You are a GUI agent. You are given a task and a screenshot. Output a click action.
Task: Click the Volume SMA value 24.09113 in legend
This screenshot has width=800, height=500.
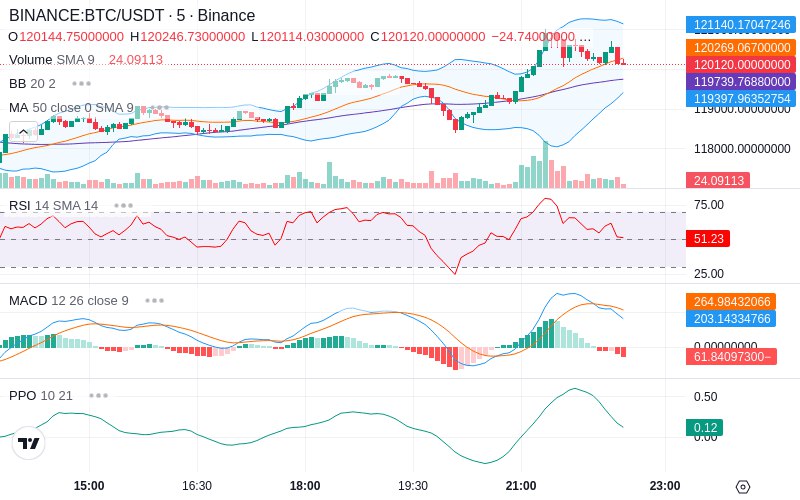tap(136, 60)
